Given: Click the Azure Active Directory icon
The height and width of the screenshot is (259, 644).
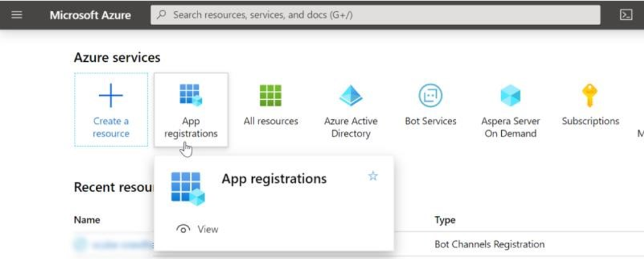Looking at the screenshot, I should tap(351, 95).
